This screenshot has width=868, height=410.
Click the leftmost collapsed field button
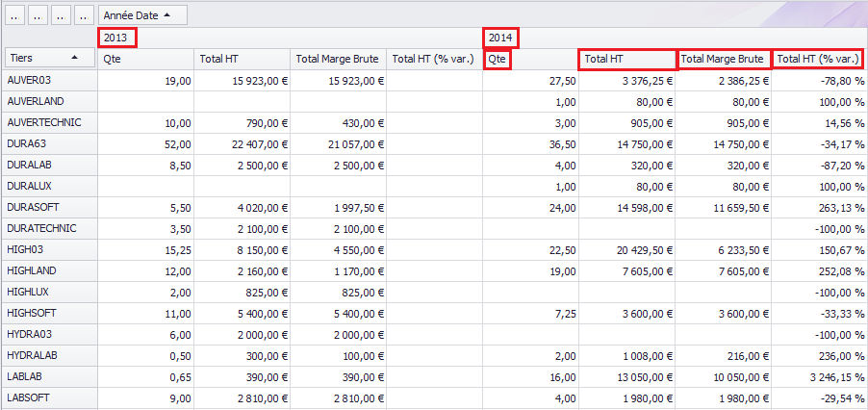tap(15, 15)
